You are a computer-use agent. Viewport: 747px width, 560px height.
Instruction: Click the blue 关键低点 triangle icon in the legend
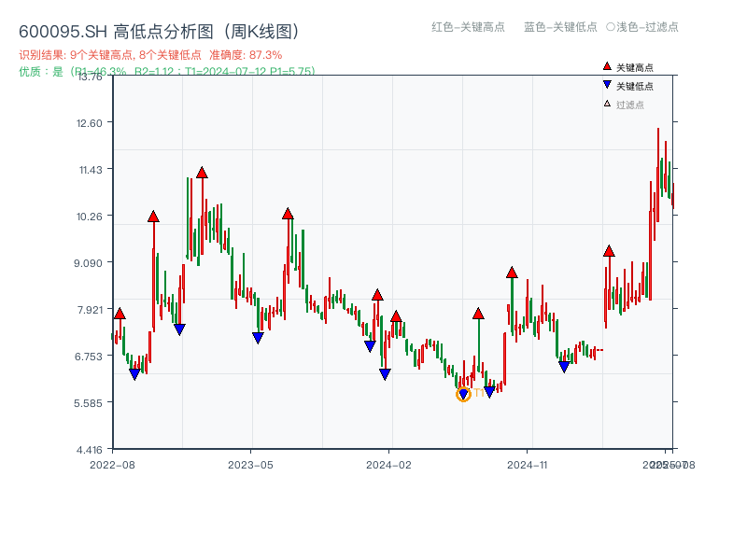pyautogui.click(x=605, y=86)
